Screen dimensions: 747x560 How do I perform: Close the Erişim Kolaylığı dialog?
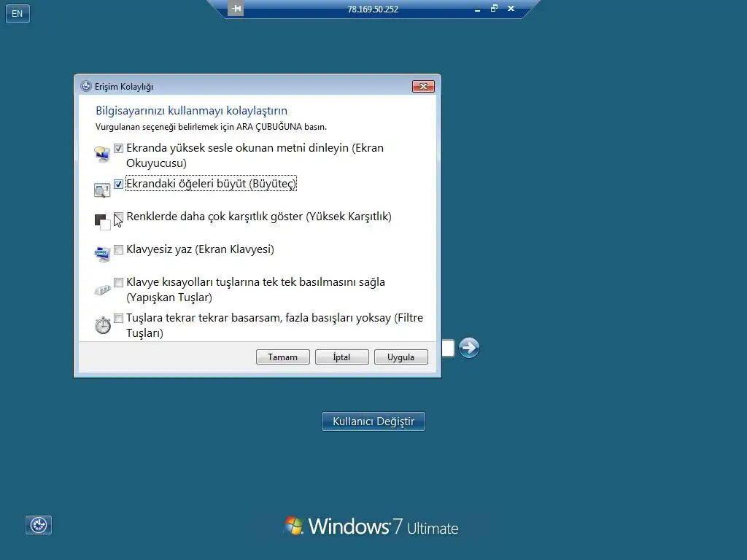tap(423, 86)
